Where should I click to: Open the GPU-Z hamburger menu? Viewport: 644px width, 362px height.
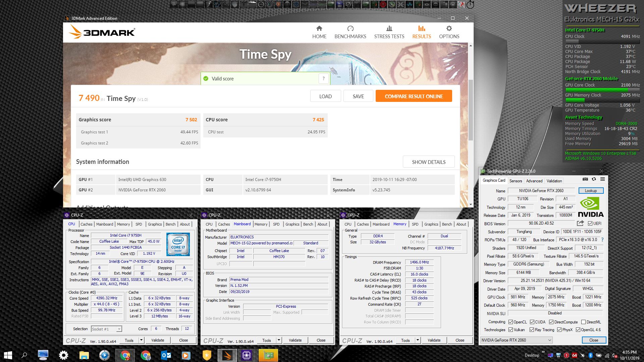tap(602, 179)
